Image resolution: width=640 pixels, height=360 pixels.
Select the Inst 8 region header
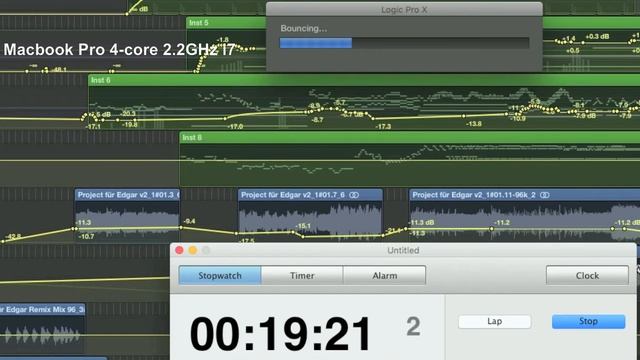(x=410, y=138)
